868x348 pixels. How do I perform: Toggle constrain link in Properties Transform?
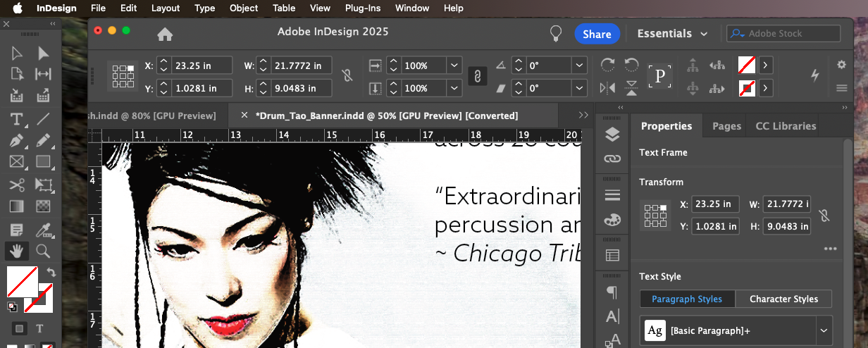tap(824, 215)
